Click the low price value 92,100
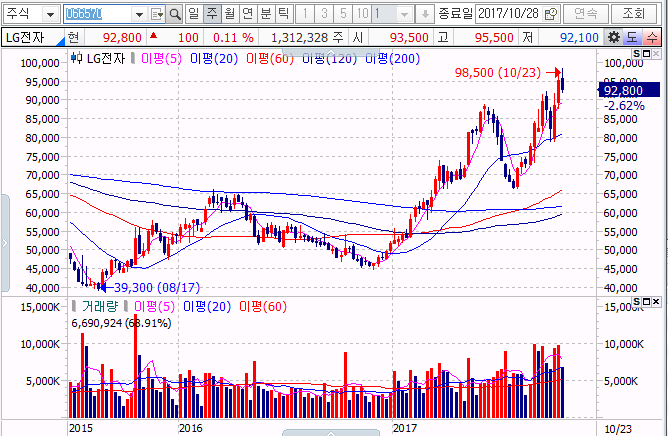This screenshot has width=668, height=436. (579, 38)
